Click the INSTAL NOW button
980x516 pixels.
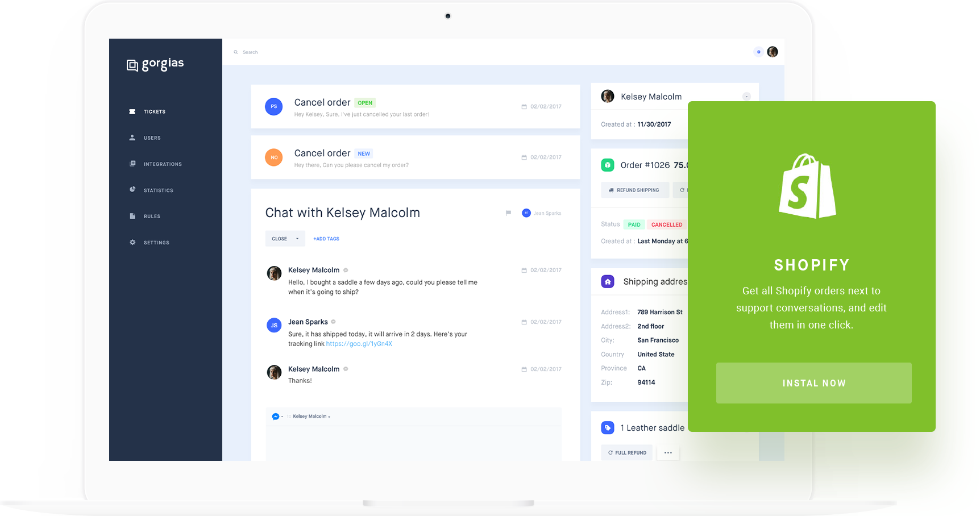pyautogui.click(x=814, y=383)
